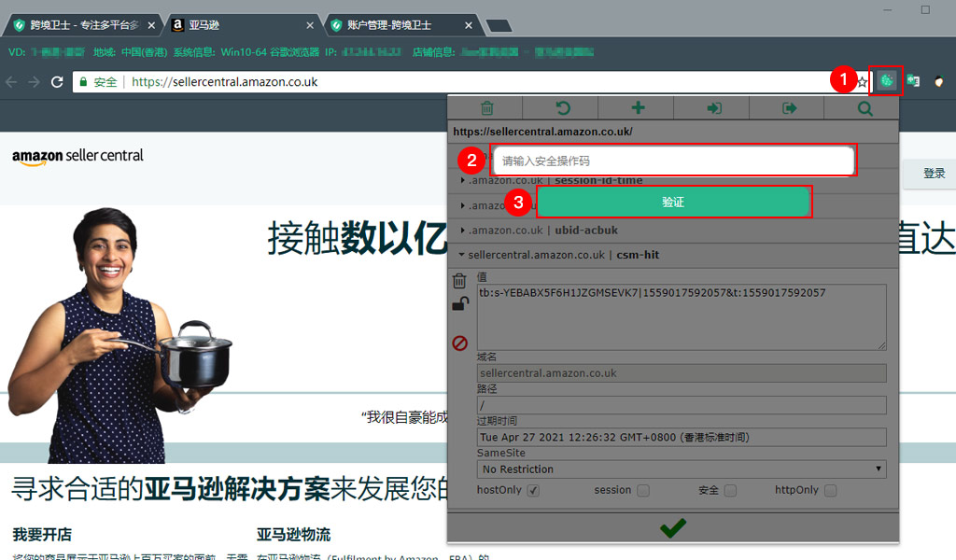This screenshot has height=560, width=956.
Task: Click the extension icon right of translate icon
Action: pyautogui.click(x=939, y=81)
